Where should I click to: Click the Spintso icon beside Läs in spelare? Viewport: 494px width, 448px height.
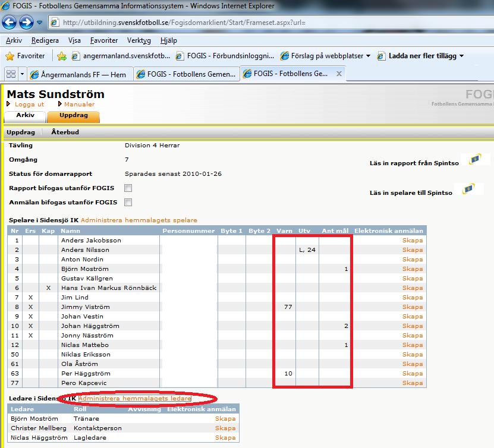tap(468, 189)
